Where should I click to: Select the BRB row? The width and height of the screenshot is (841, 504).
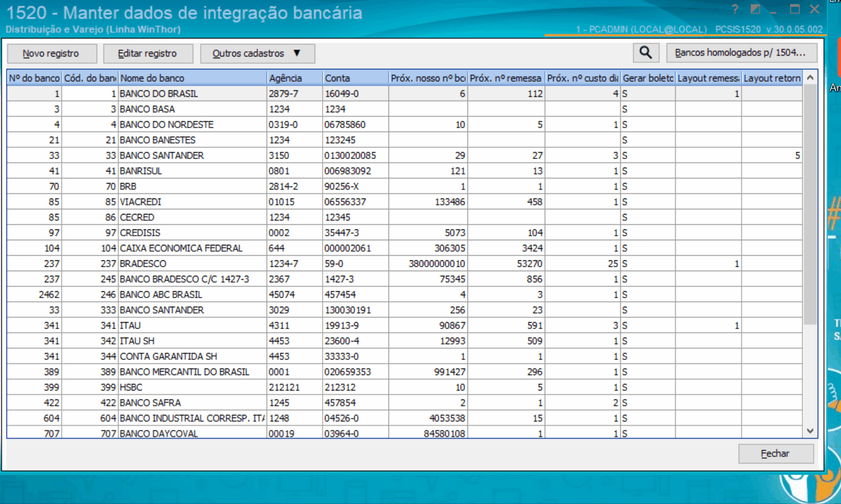404,186
